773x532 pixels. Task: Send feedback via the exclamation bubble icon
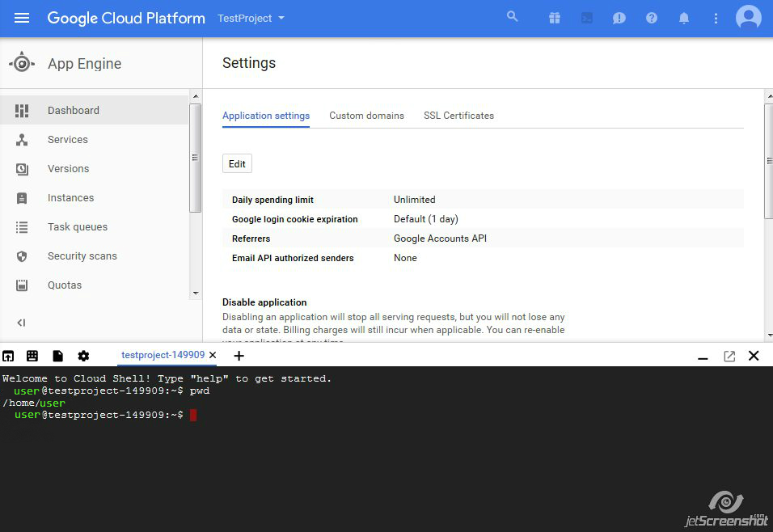619,17
